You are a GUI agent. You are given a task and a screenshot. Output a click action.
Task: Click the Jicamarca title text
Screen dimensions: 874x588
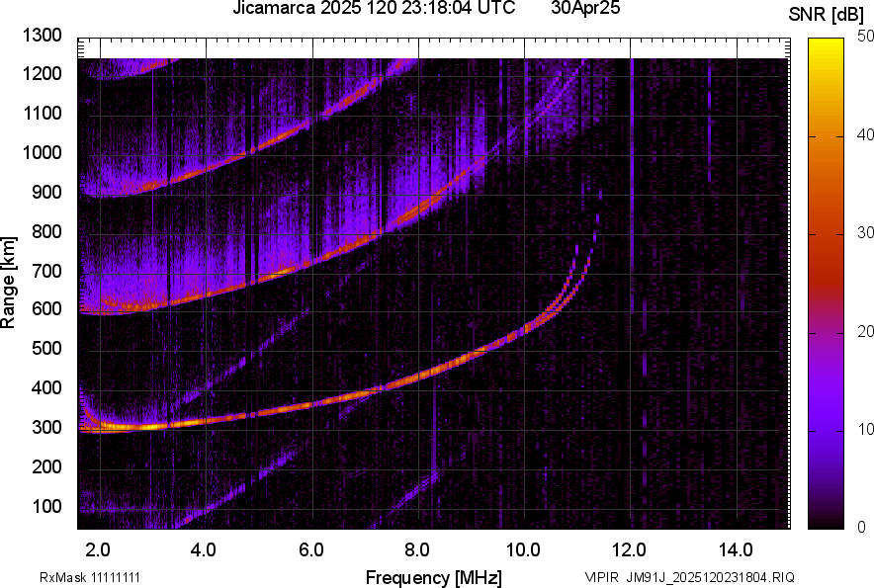[374, 8]
